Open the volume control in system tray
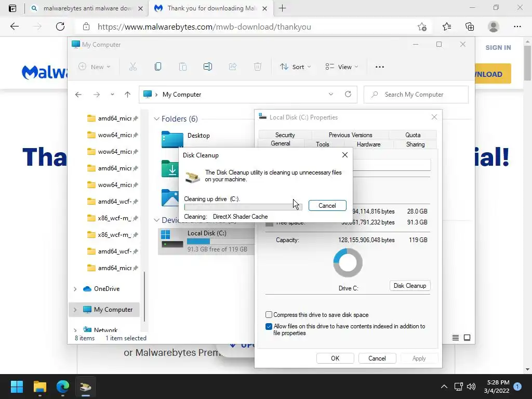The width and height of the screenshot is (532, 399). pos(471,387)
